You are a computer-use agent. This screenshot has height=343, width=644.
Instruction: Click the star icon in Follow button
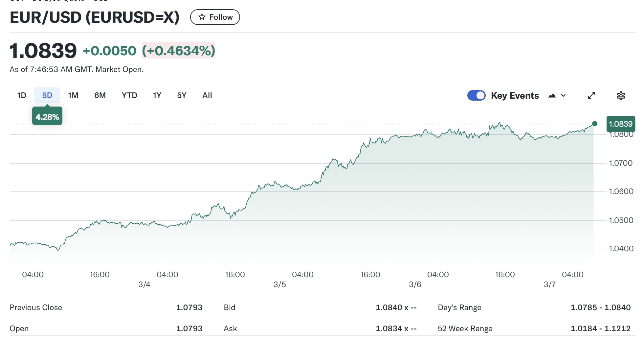(x=202, y=17)
